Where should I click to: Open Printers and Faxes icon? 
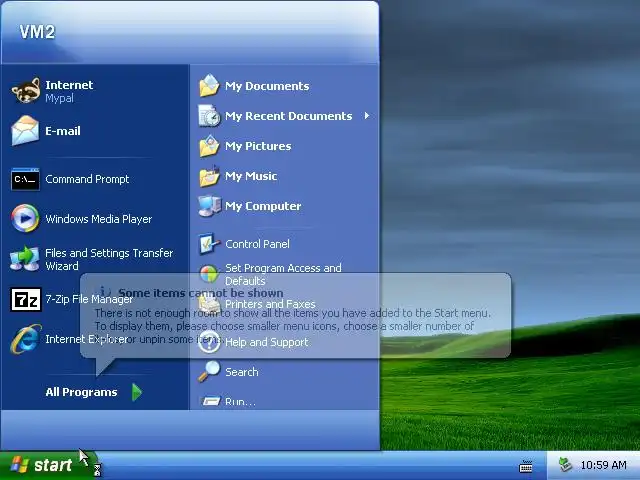pos(209,304)
